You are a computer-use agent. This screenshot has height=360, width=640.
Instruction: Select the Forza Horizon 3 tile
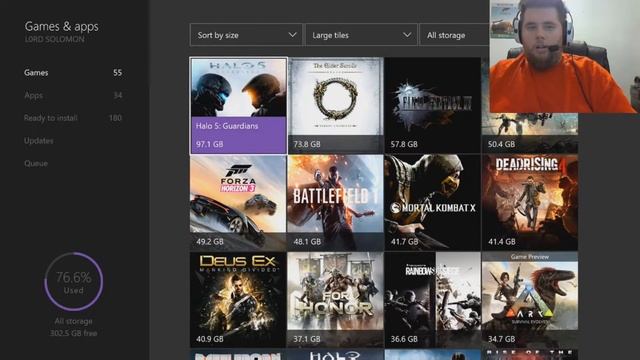(238, 202)
